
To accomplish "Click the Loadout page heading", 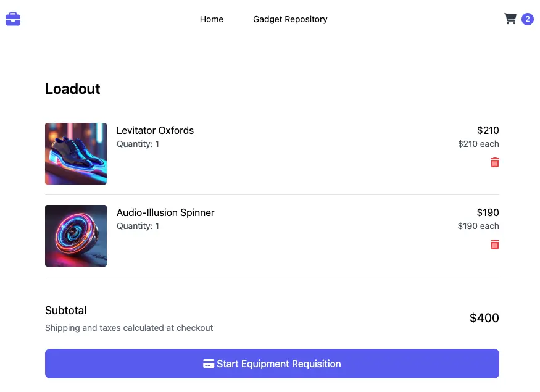I will click(x=73, y=89).
